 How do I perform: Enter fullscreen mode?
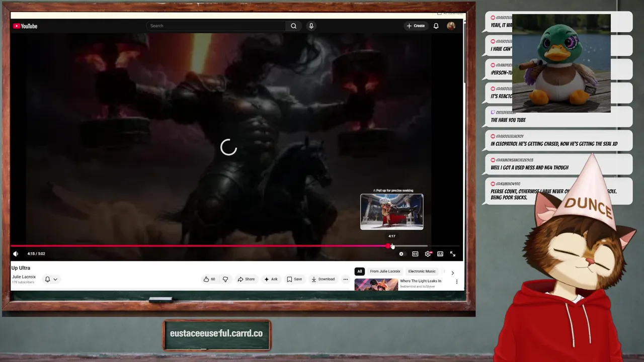(453, 254)
